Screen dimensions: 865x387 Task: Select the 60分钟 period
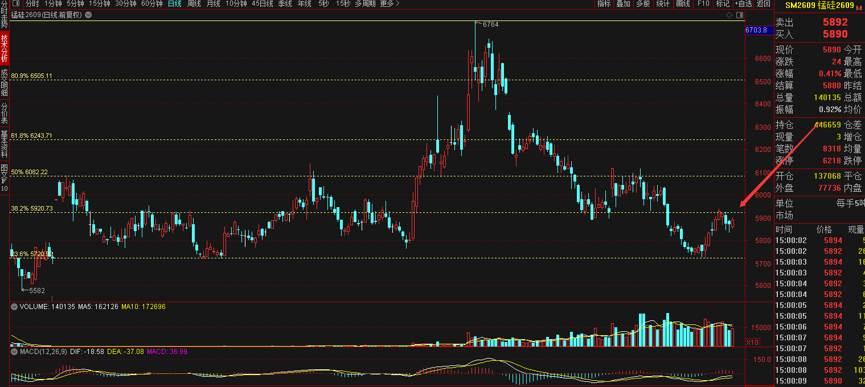tap(151, 3)
